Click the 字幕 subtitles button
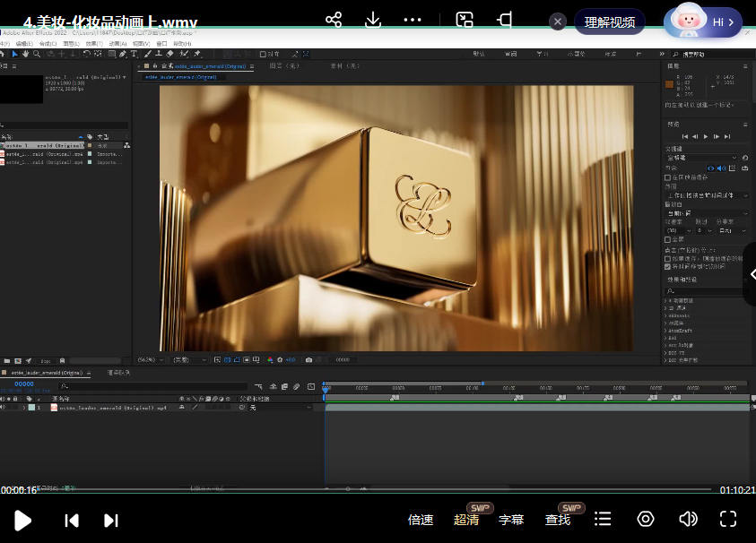 tap(511, 520)
